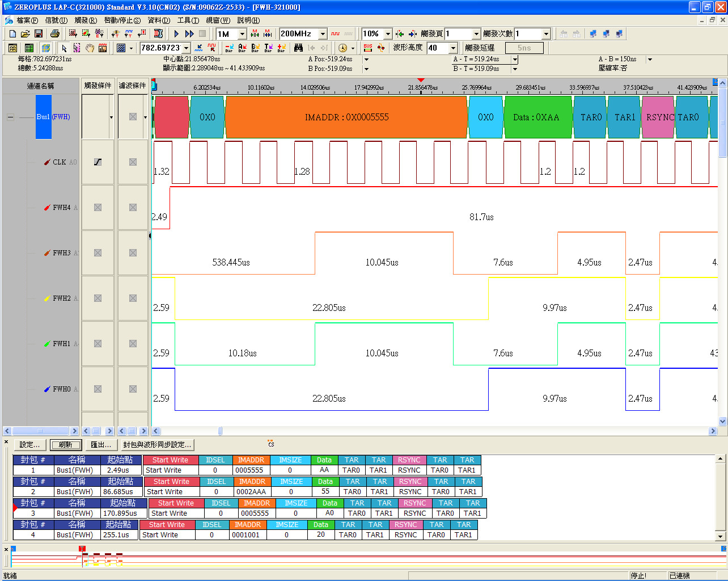Click the red square-wave icon after 200MHz
The image size is (728, 581).
click(x=335, y=34)
